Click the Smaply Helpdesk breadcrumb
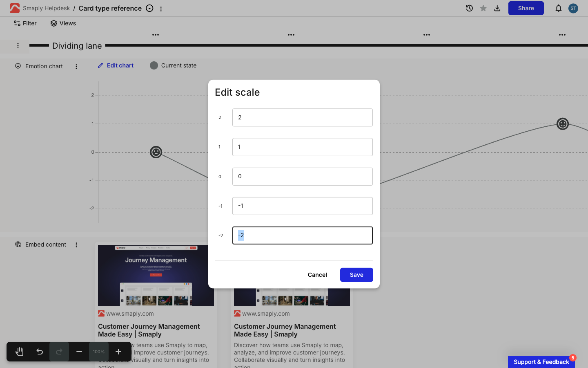The height and width of the screenshot is (368, 588). (46, 8)
